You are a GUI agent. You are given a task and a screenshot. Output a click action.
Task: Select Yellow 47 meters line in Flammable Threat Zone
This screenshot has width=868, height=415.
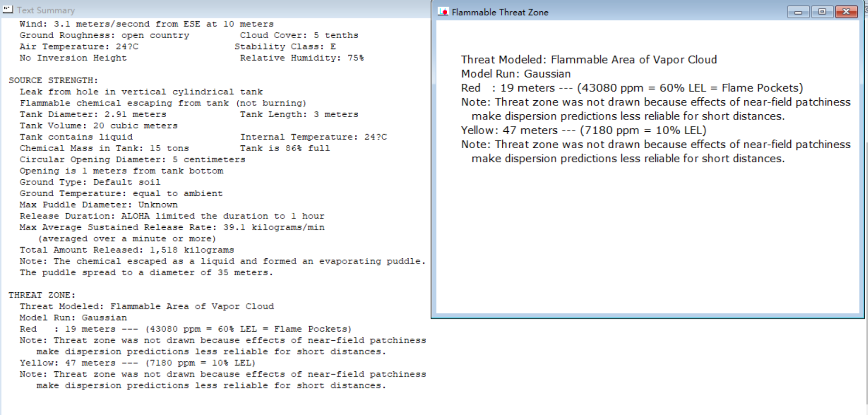[x=584, y=130]
